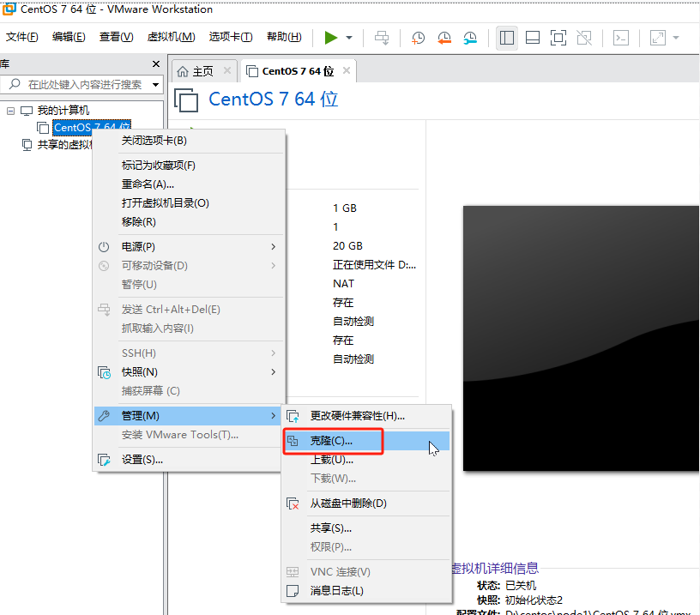
Task: Select CentOS 7 64 位 in library tree
Action: 92,128
